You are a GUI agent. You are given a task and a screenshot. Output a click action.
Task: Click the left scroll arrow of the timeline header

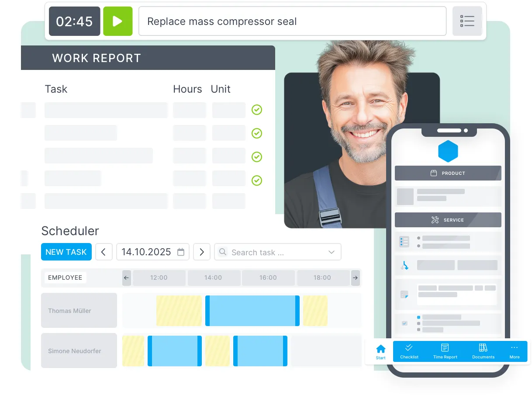(x=126, y=278)
